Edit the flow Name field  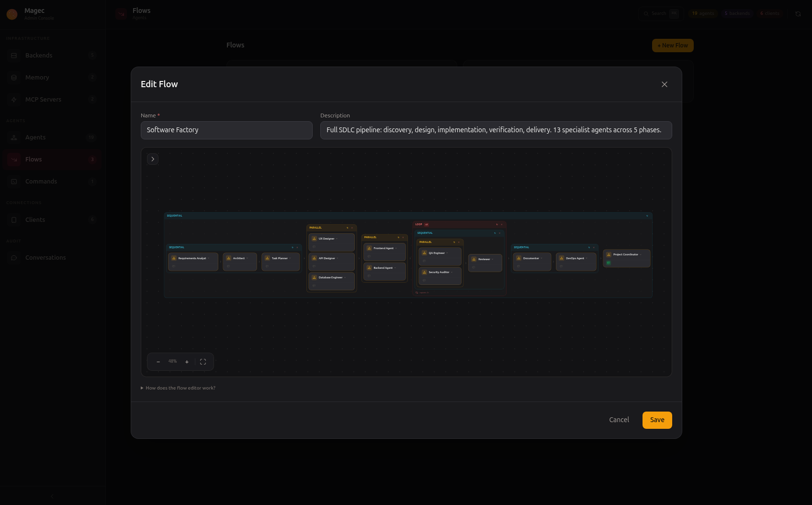[226, 130]
